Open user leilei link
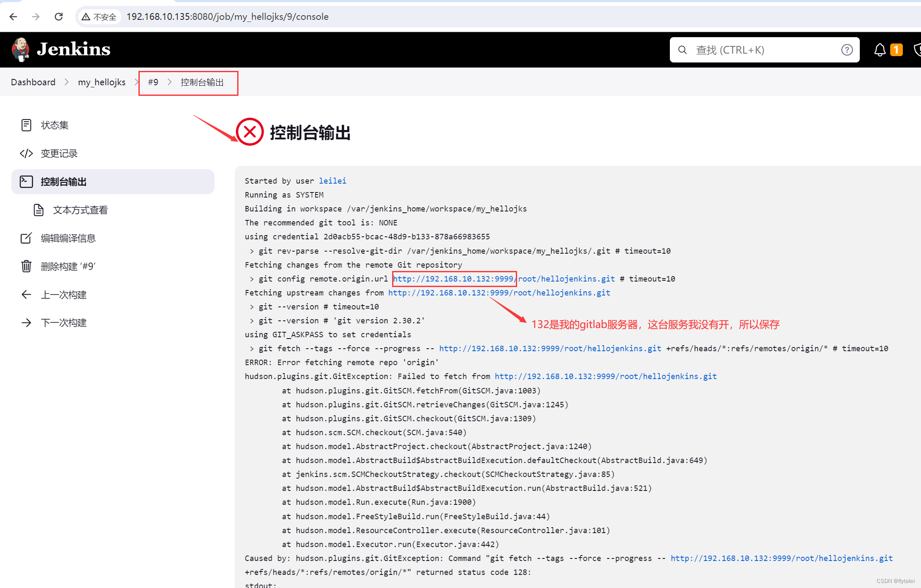The image size is (921, 588). [x=333, y=181]
